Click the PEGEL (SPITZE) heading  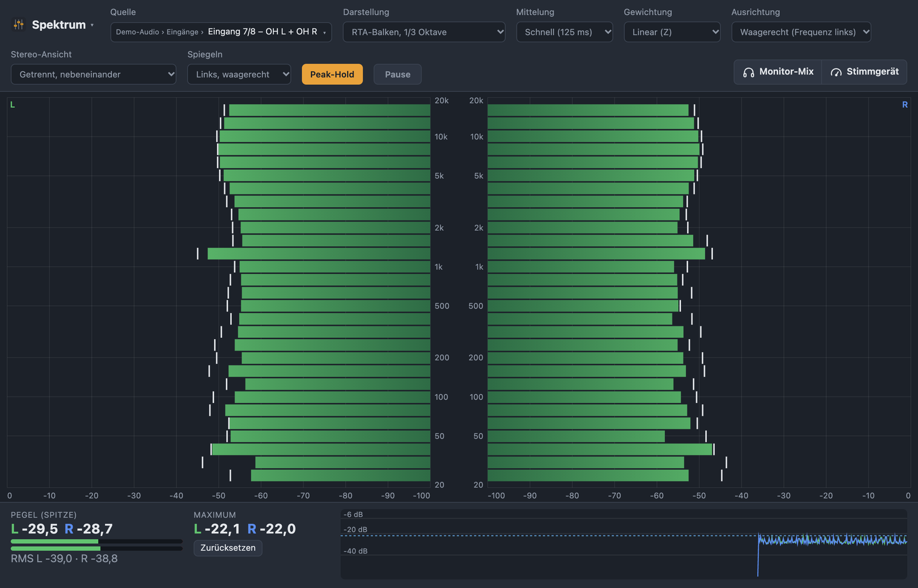tap(44, 515)
